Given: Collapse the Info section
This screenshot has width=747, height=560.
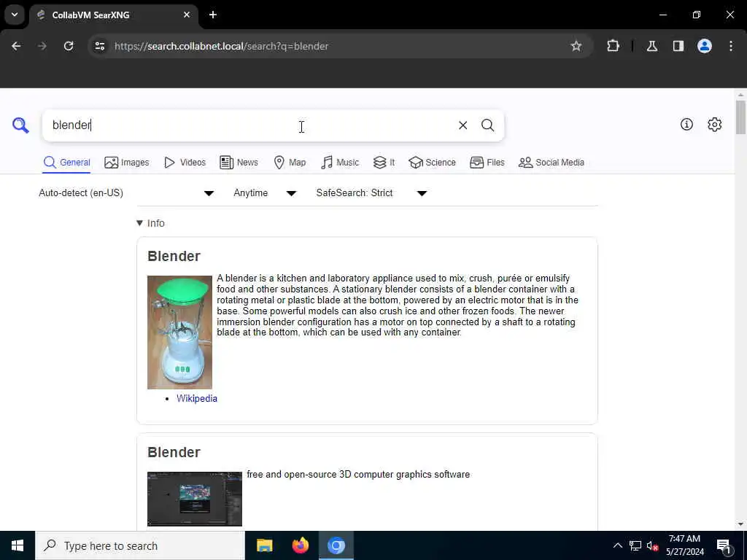Looking at the screenshot, I should 150,223.
